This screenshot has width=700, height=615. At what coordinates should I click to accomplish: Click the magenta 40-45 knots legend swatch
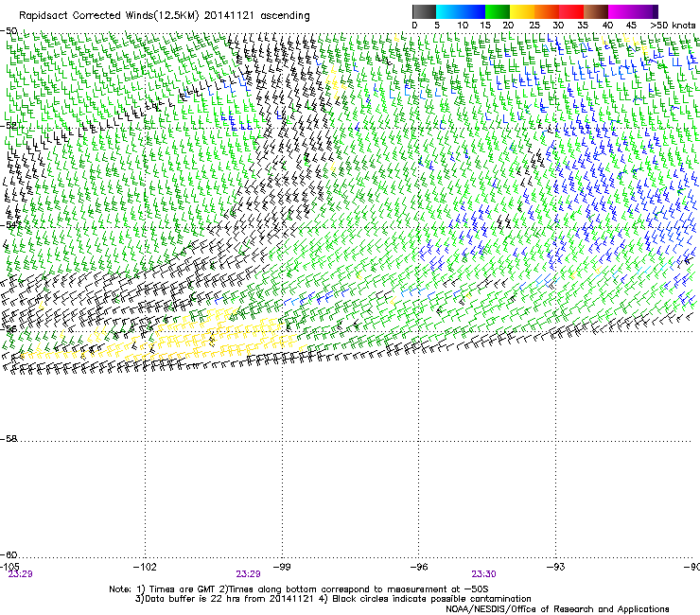621,11
